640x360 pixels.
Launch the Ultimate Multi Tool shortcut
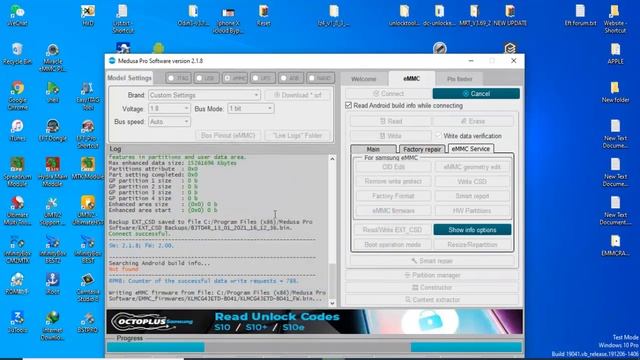coord(18,211)
